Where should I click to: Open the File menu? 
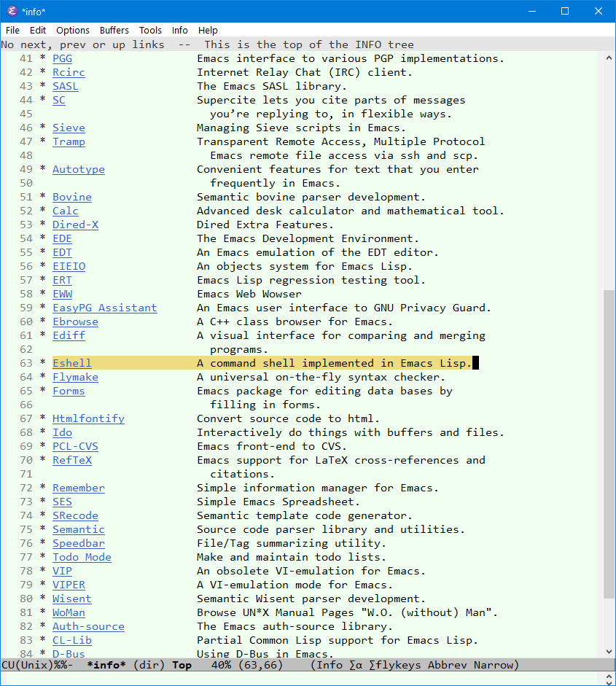12,30
